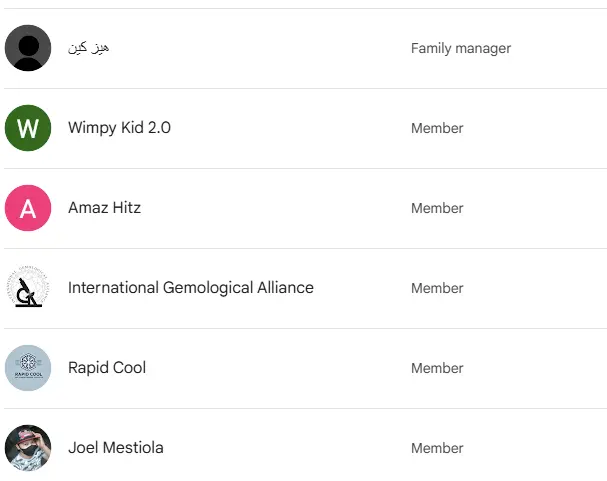Click the Family manager's default silhouette avatar
The height and width of the screenshot is (481, 607).
[28, 48]
